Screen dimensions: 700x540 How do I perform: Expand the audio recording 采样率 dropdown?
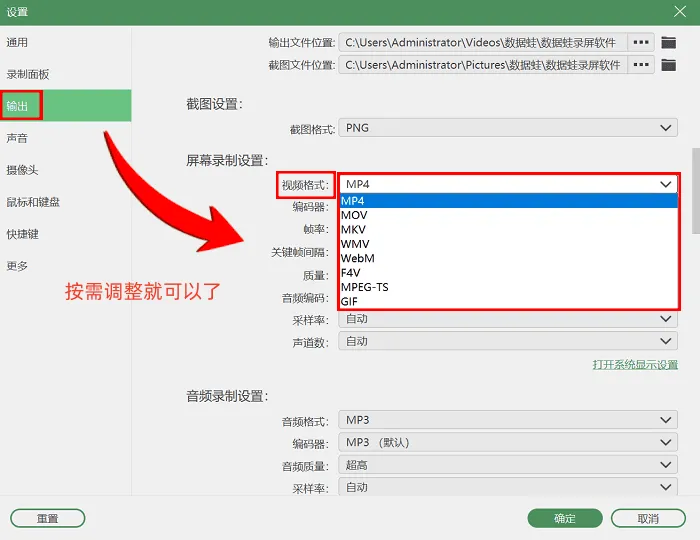click(508, 487)
